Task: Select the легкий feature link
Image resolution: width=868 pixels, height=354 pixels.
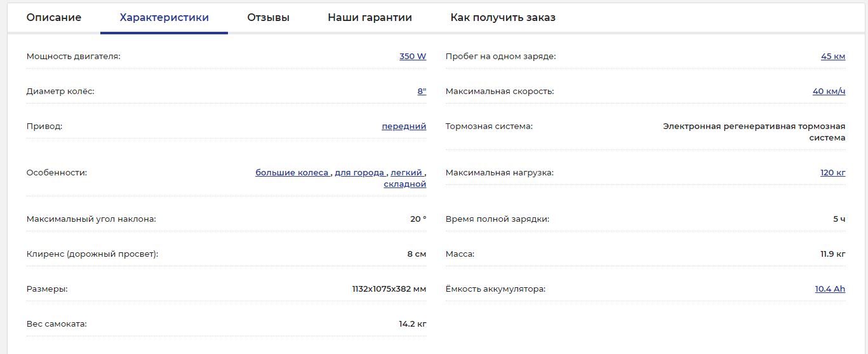Action: (x=406, y=172)
